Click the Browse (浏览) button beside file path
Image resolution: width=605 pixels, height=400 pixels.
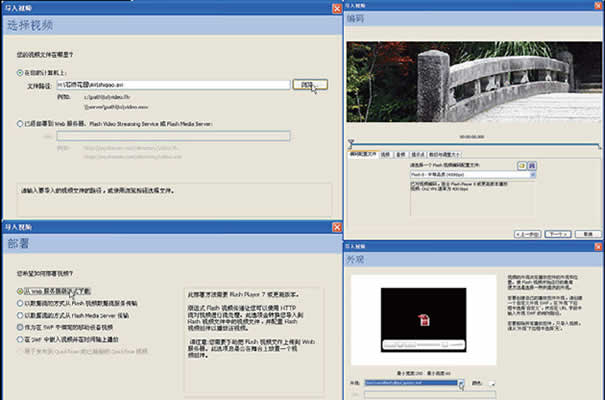pyautogui.click(x=310, y=84)
